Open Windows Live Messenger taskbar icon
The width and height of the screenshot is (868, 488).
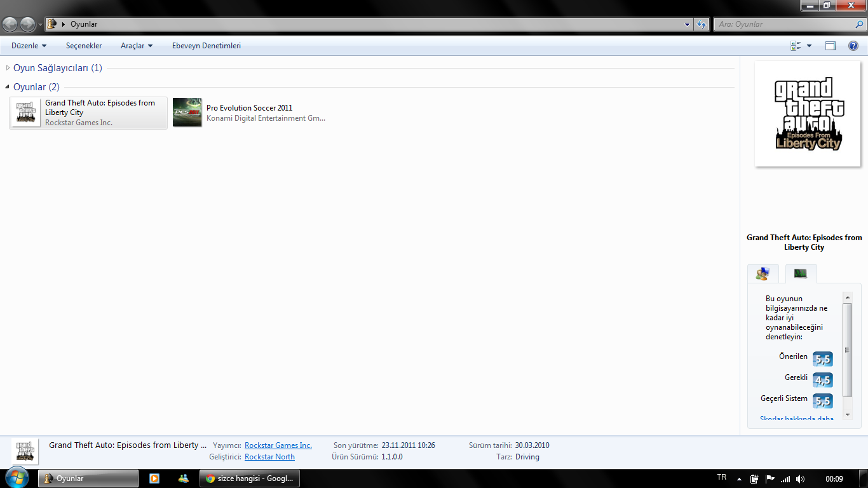coord(184,478)
